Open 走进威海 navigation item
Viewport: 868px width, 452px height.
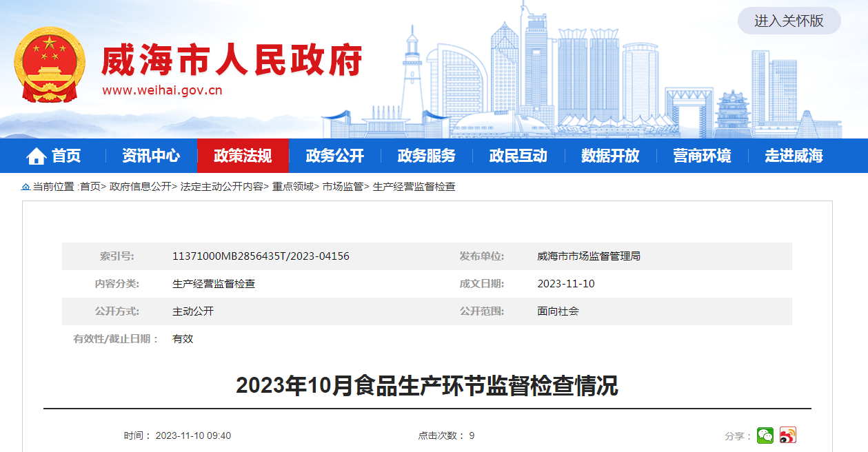coord(794,156)
